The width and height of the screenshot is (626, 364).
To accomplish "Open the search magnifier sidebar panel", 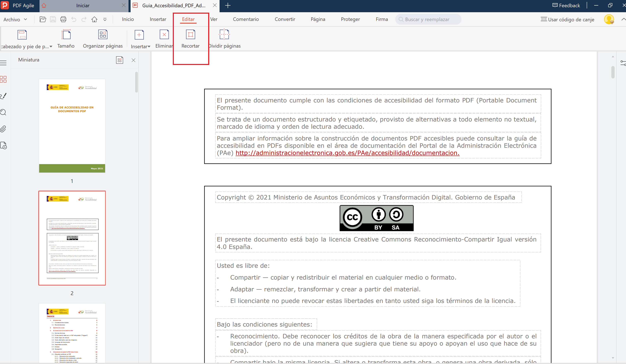I will tap(4, 112).
